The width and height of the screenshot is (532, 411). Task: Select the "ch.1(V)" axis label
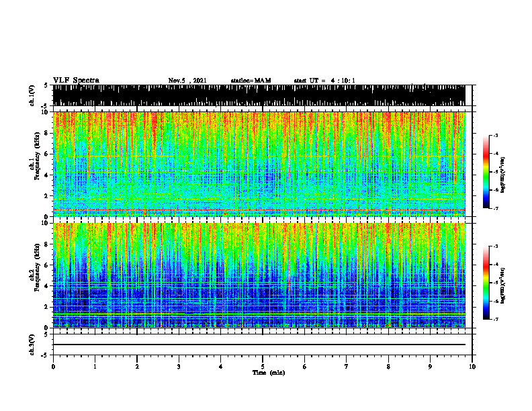(x=32, y=95)
